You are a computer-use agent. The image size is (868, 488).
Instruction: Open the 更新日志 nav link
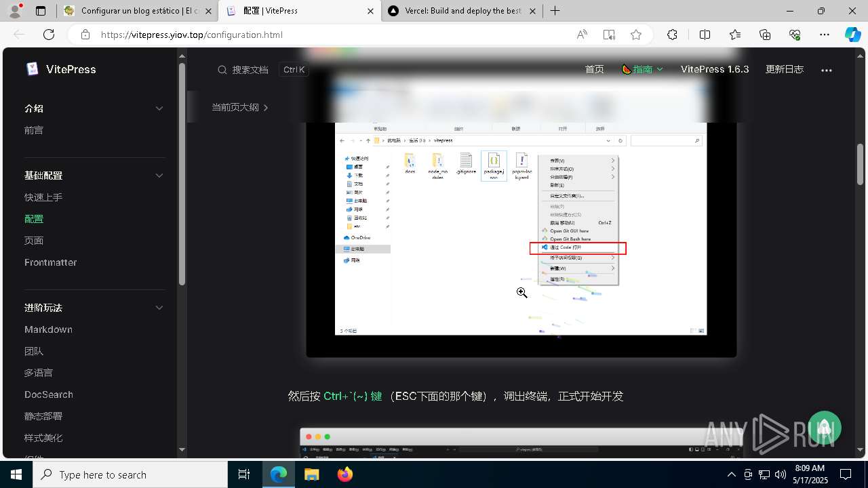point(785,69)
